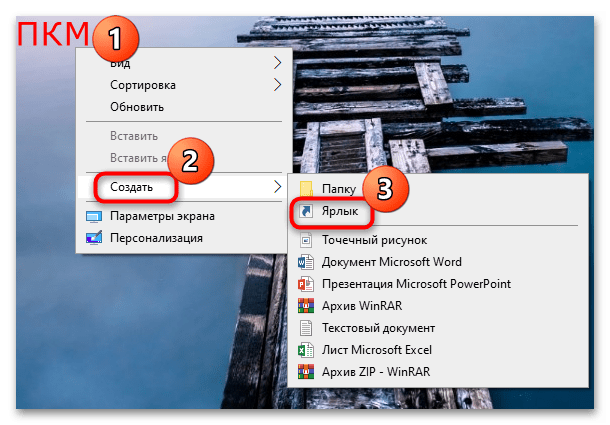
Task: Click the Параметры экрана monitor icon
Action: pyautogui.click(x=94, y=216)
